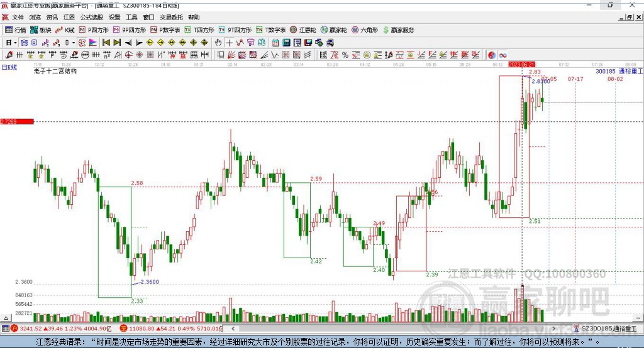Click the 板块 sector button
The height and width of the screenshot is (348, 644).
(x=40, y=30)
